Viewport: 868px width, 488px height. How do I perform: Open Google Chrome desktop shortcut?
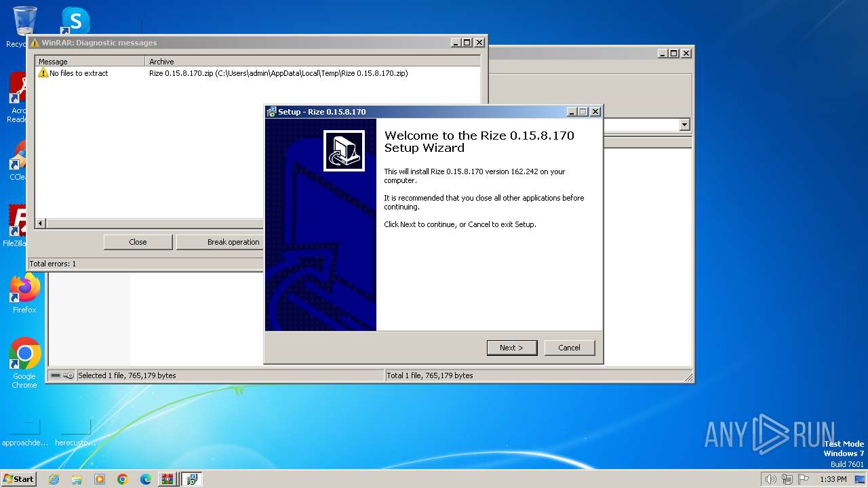[x=24, y=363]
